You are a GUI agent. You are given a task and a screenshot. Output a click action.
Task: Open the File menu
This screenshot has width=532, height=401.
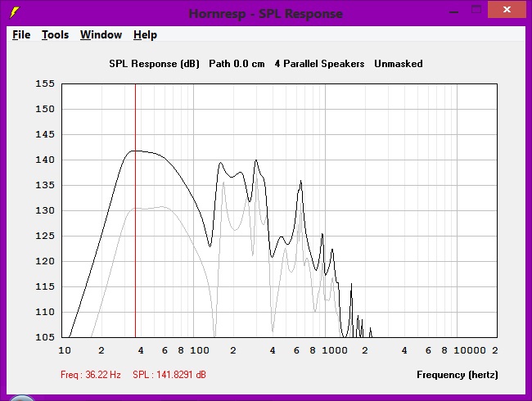[21, 34]
